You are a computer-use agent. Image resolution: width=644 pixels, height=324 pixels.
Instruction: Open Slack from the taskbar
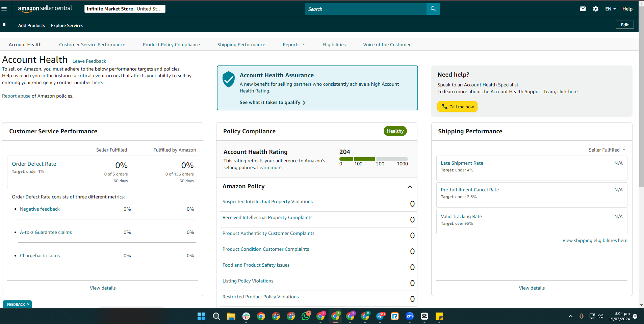pos(246,316)
